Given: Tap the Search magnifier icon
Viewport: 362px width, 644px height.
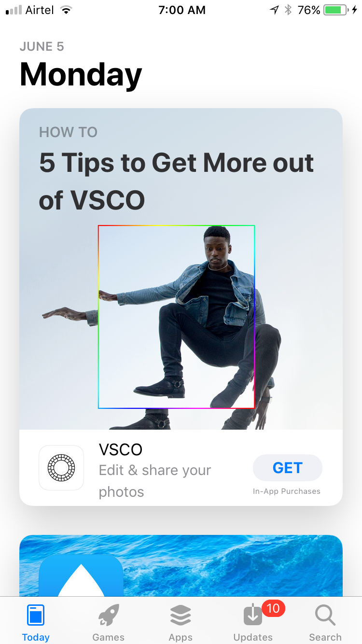Looking at the screenshot, I should [x=325, y=616].
